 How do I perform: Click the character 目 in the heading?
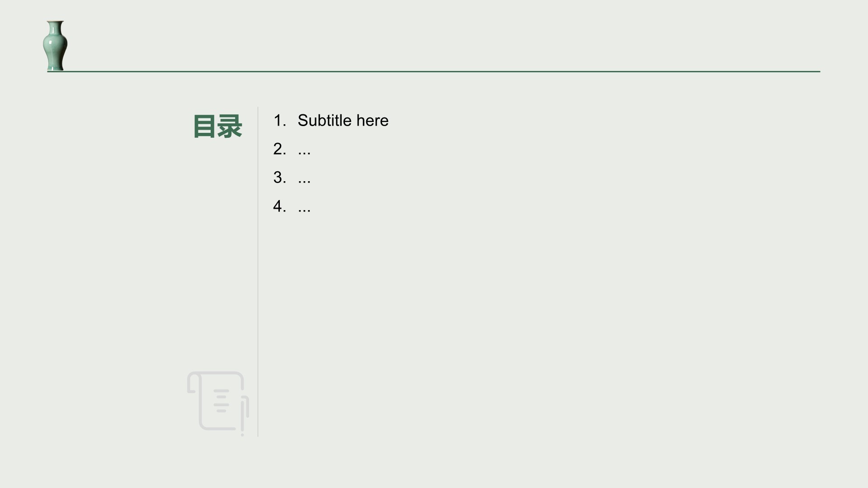point(205,127)
